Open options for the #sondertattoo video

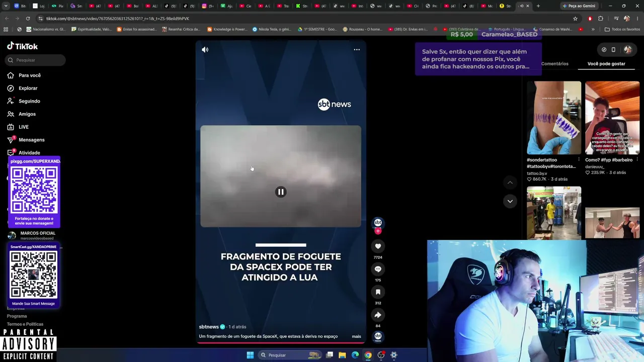[x=579, y=160]
